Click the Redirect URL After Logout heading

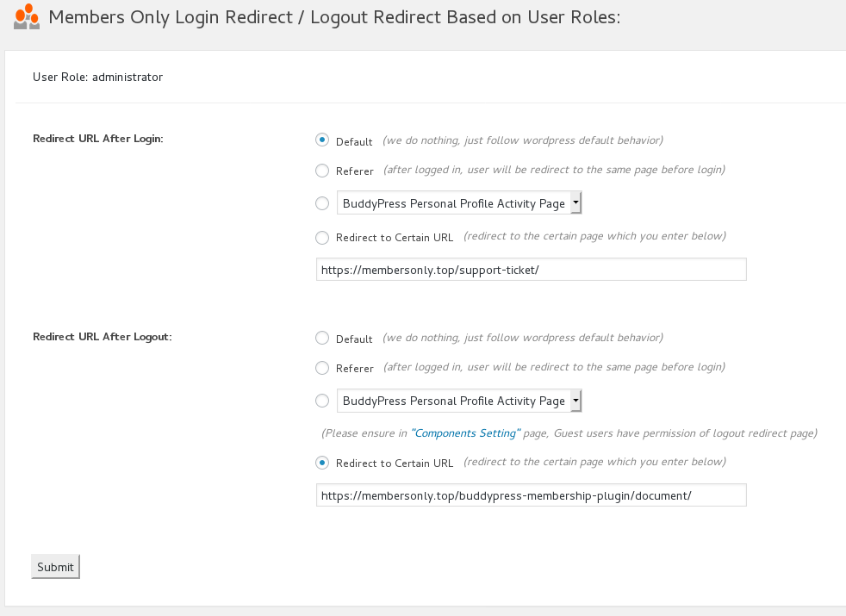[102, 337]
